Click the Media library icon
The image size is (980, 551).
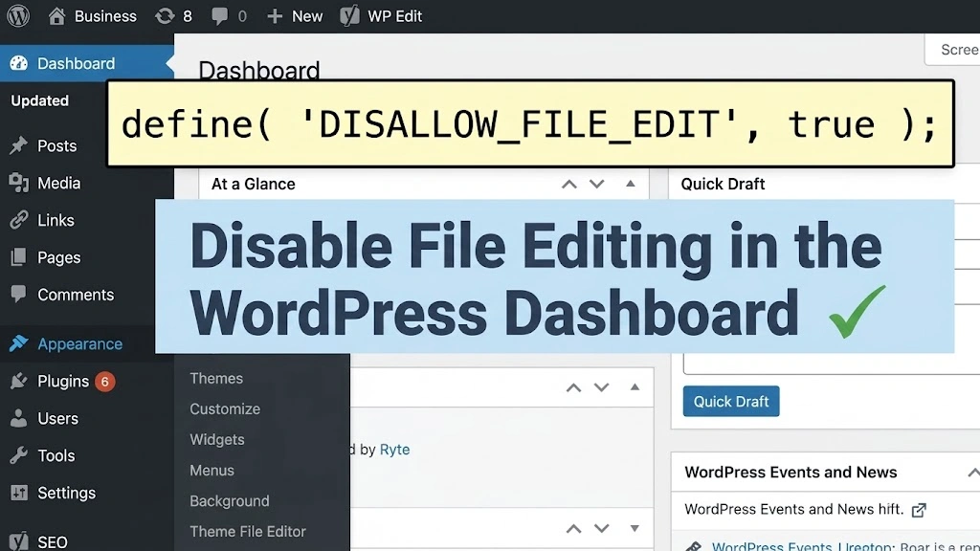click(19, 183)
